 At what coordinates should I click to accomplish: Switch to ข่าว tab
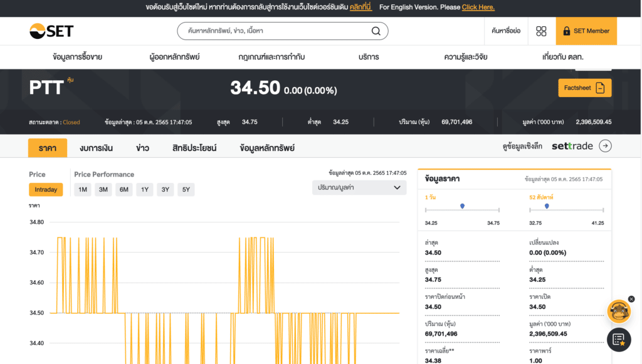click(x=142, y=148)
